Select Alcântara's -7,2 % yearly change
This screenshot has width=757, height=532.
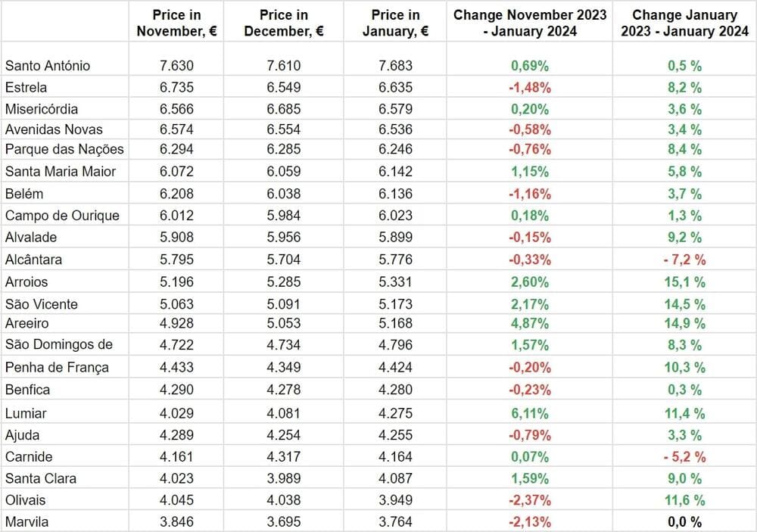tap(684, 260)
